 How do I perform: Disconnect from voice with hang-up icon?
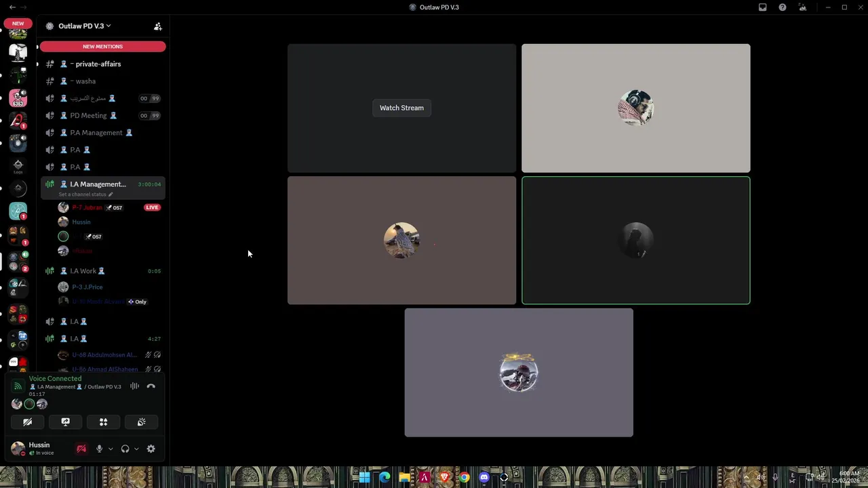click(151, 386)
